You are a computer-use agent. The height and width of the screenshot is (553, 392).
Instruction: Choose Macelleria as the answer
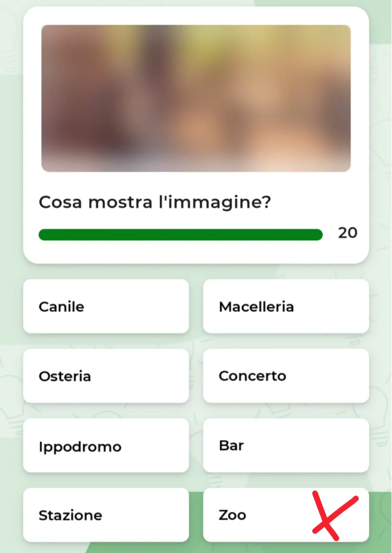click(286, 306)
